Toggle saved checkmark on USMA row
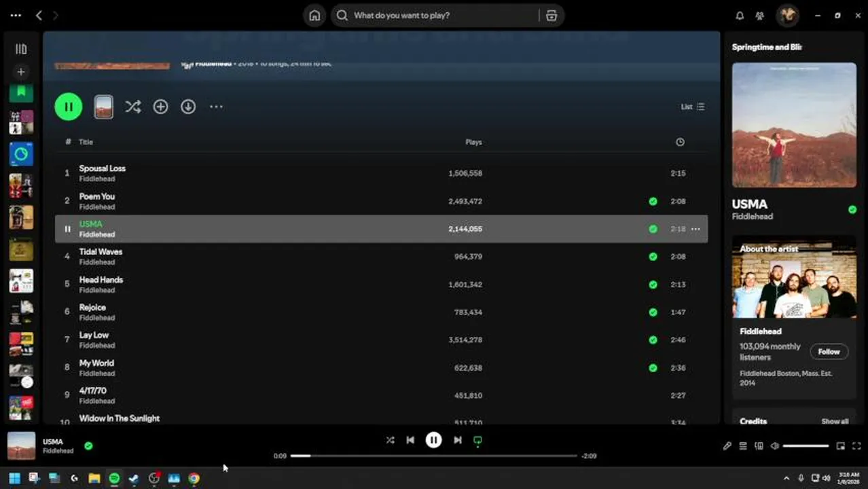Screen dimensions: 868x489 click(x=653, y=229)
